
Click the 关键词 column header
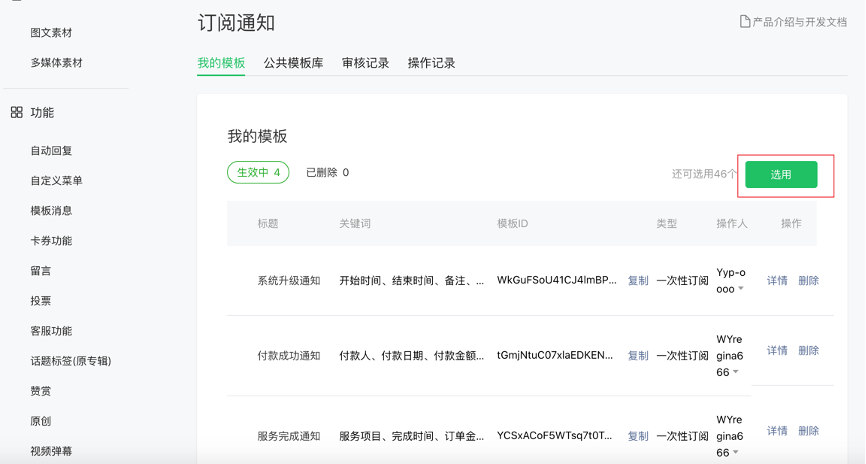(355, 224)
